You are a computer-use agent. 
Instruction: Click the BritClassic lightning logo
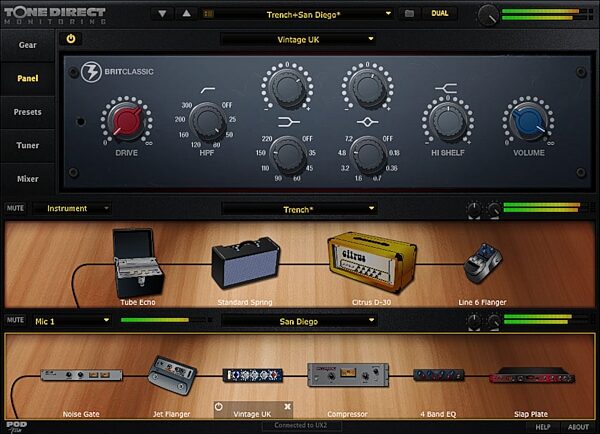91,72
